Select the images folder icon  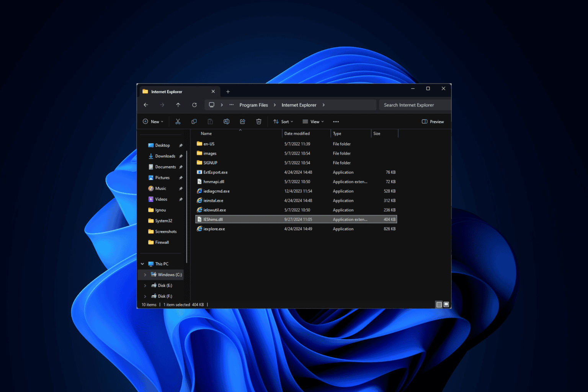(x=199, y=153)
